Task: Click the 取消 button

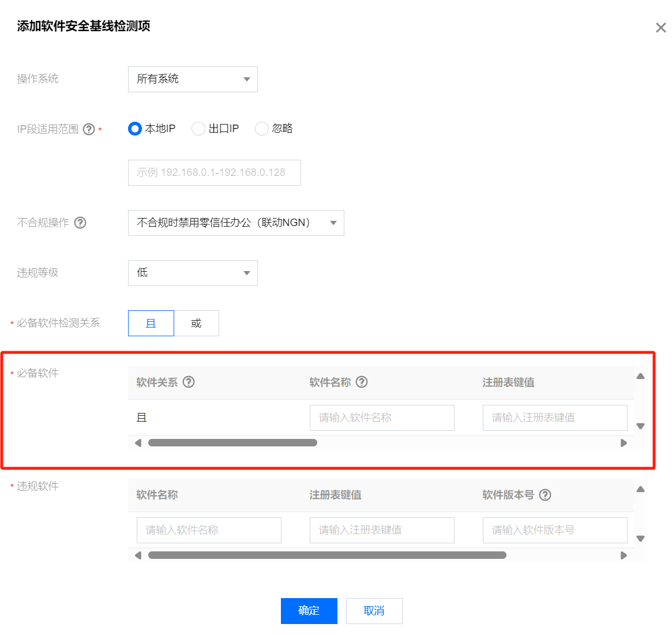Action: (x=374, y=611)
